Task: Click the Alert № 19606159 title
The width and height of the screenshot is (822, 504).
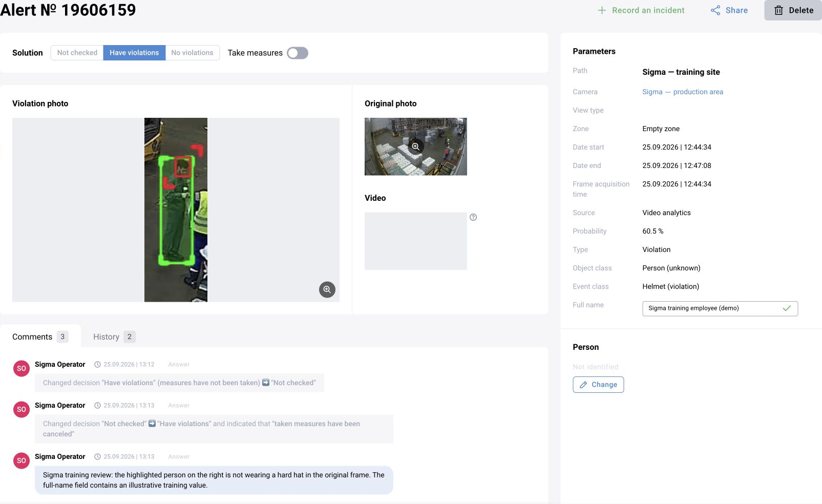Action: (x=68, y=10)
